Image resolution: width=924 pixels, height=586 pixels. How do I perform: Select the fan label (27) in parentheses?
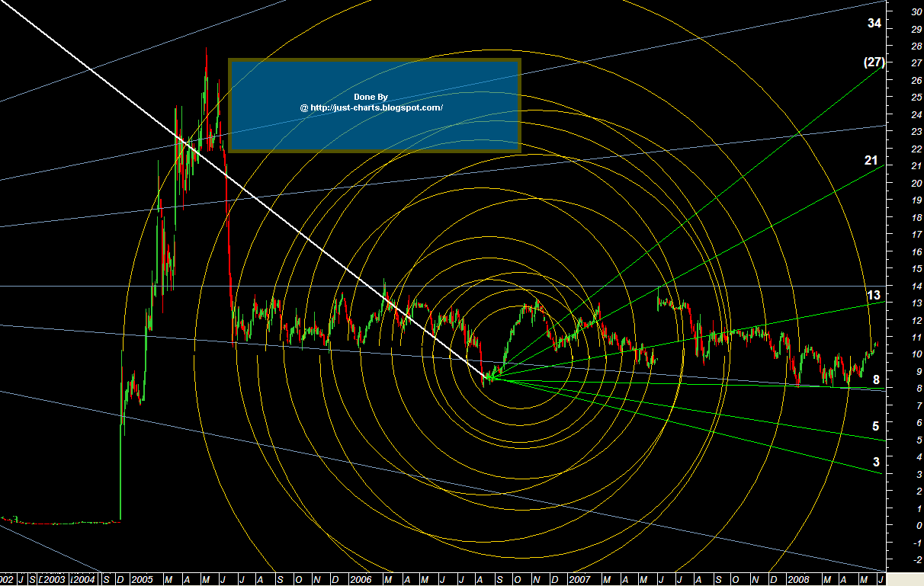pyautogui.click(x=874, y=62)
